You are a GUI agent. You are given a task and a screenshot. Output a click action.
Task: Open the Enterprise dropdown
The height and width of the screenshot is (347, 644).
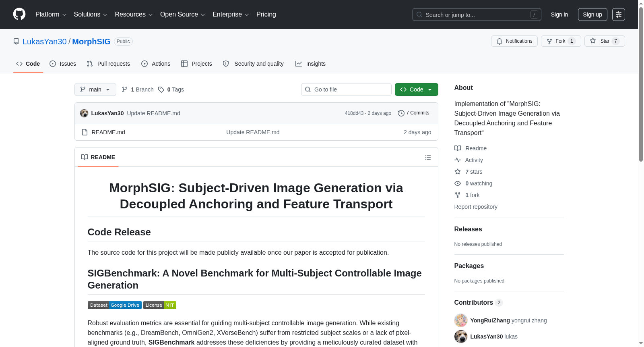point(231,15)
